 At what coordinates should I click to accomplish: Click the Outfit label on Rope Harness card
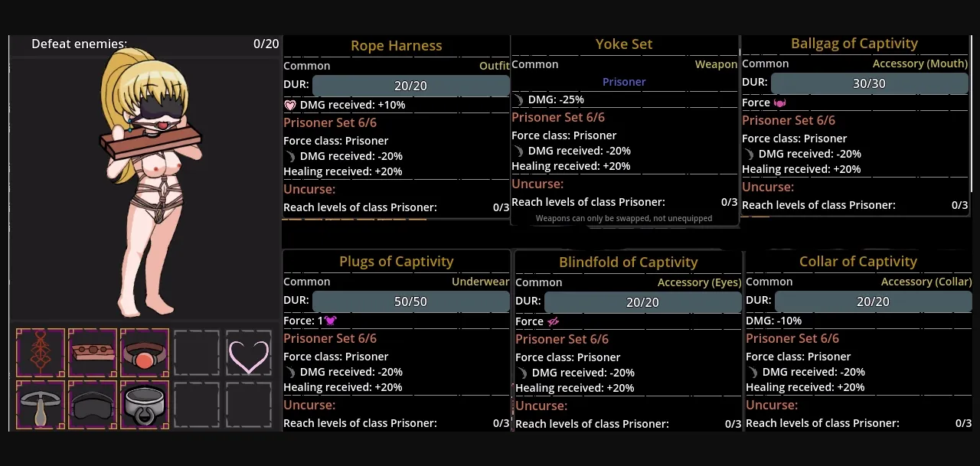tap(495, 66)
